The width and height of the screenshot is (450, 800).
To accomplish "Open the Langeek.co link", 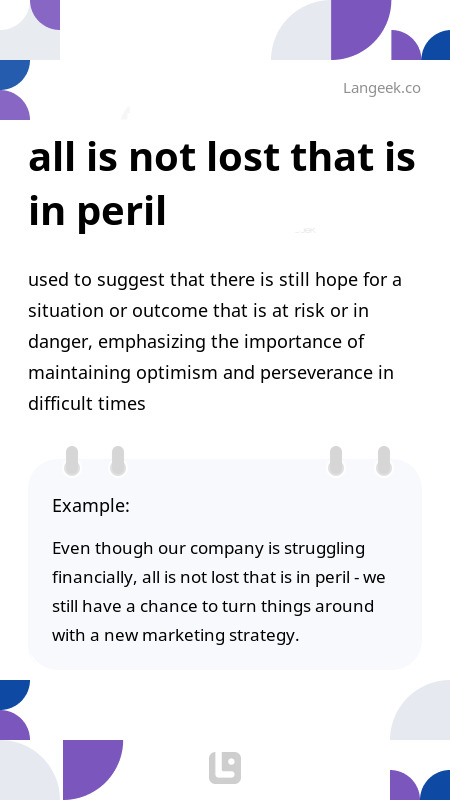I will pyautogui.click(x=382, y=88).
